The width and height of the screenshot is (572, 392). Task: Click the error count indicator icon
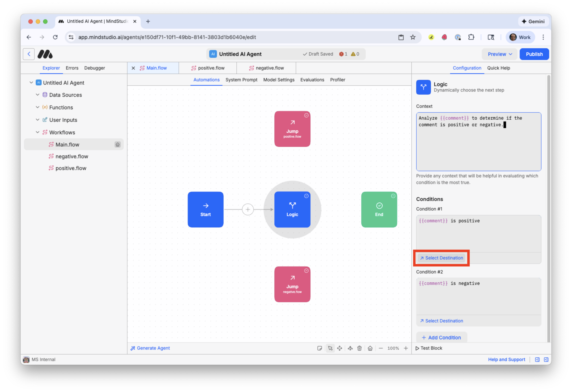(341, 54)
